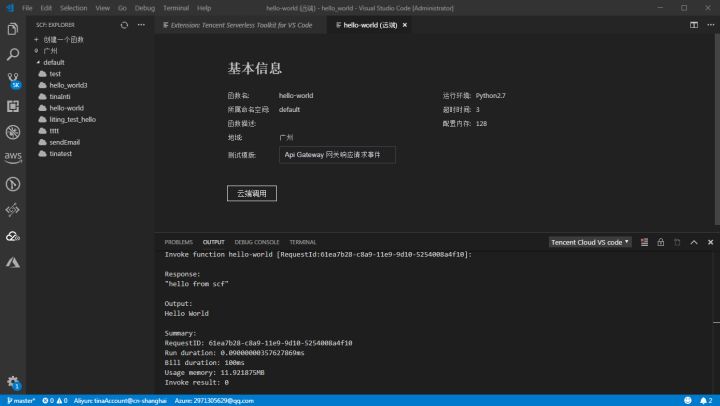This screenshot has width=720, height=406.
Task: Select Tencent Cloud VS code output channel
Action: point(590,242)
